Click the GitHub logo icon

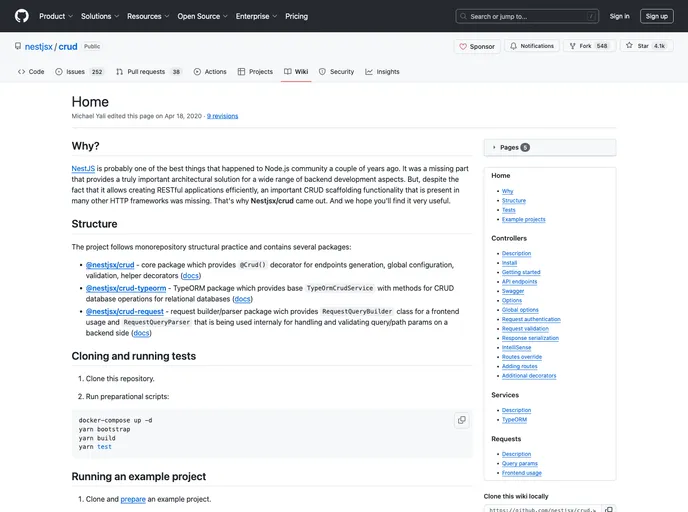[22, 16]
